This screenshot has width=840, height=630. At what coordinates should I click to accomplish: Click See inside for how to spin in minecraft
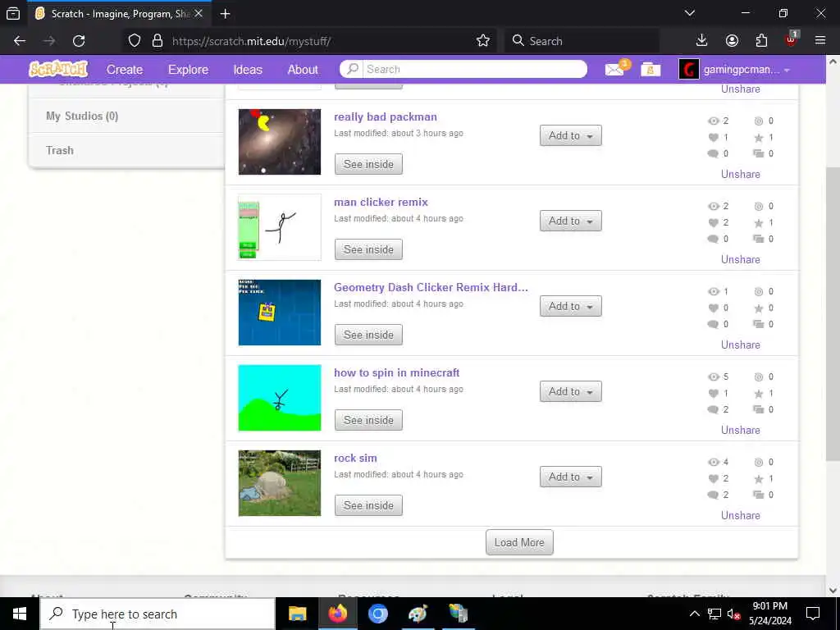point(368,420)
